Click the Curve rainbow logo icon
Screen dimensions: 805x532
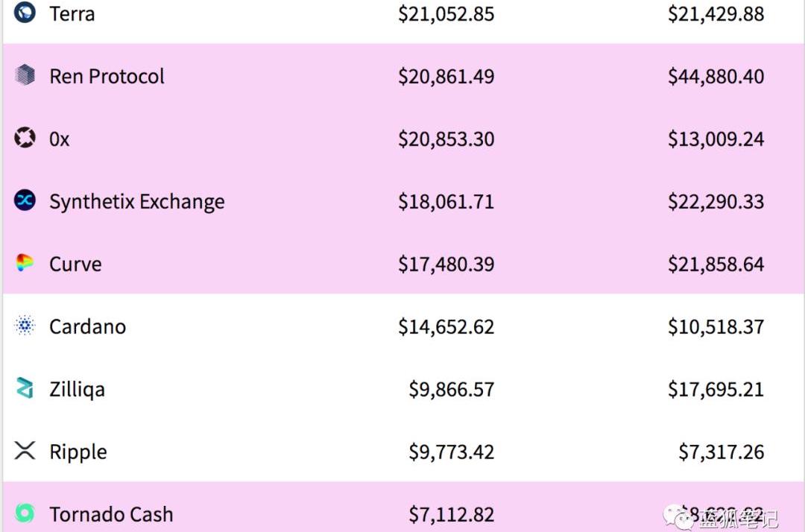pos(25,263)
